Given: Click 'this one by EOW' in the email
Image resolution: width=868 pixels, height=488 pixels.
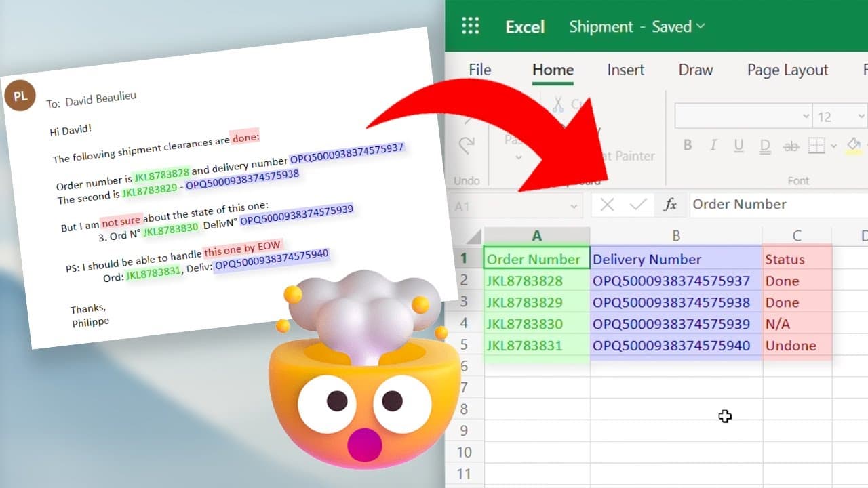Looking at the screenshot, I should [x=242, y=248].
